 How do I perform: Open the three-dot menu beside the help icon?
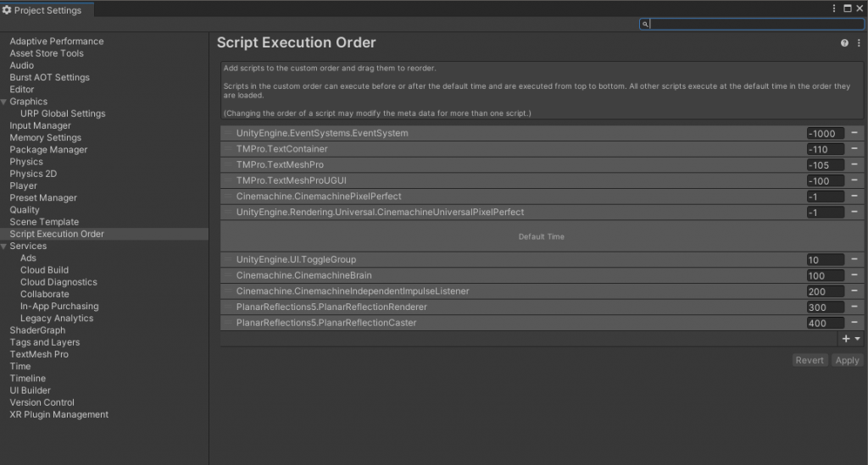[x=859, y=43]
